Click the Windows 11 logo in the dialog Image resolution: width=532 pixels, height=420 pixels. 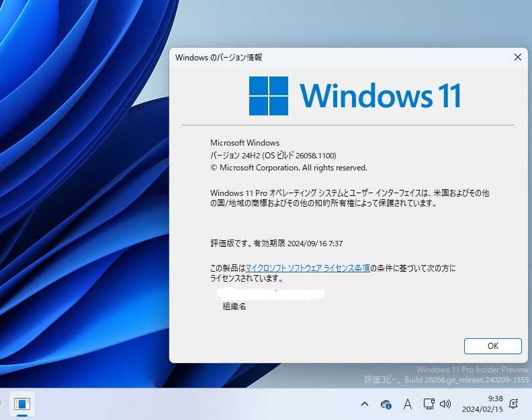point(355,96)
